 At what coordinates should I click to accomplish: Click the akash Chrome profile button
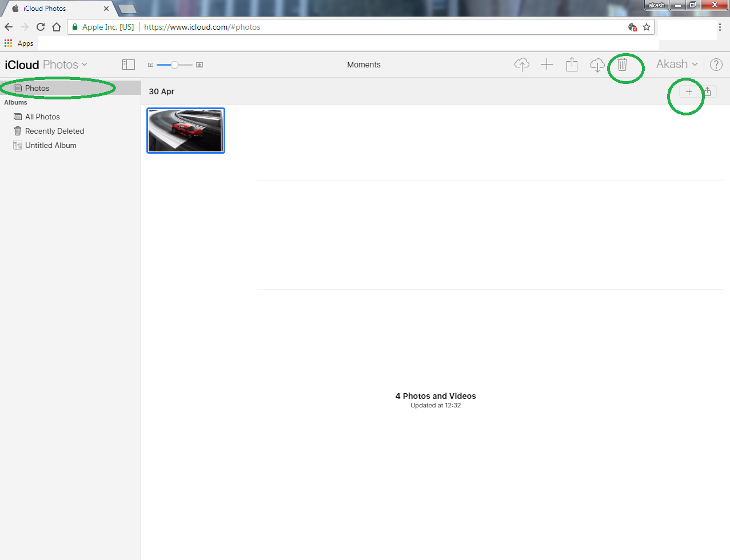656,5
